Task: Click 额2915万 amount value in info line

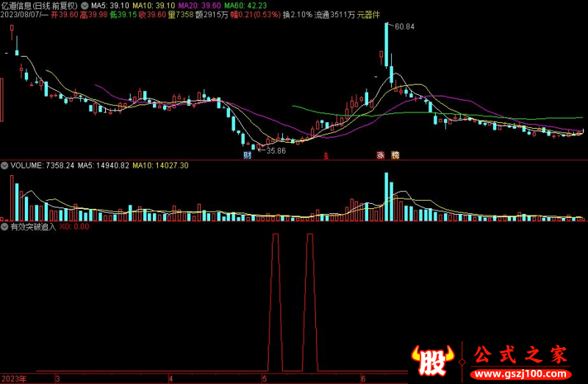Action: point(212,15)
